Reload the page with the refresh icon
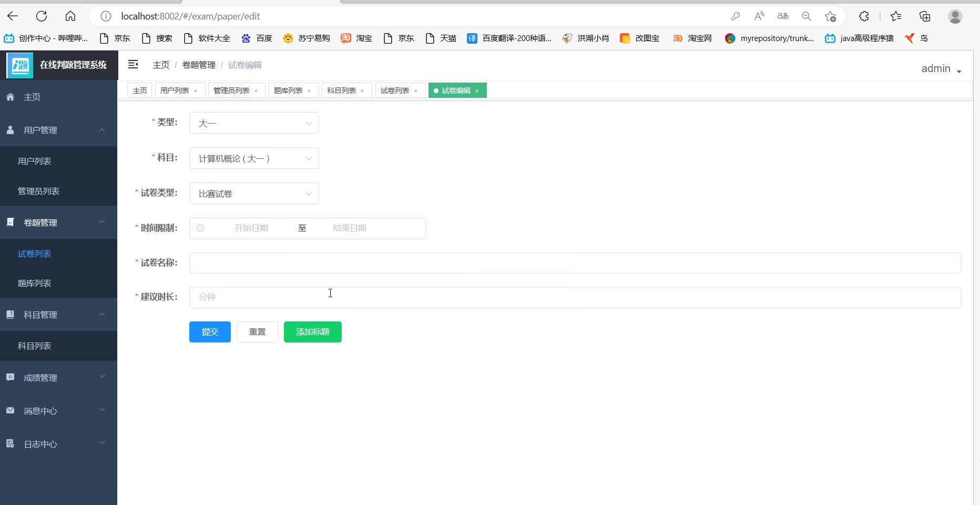 (42, 16)
